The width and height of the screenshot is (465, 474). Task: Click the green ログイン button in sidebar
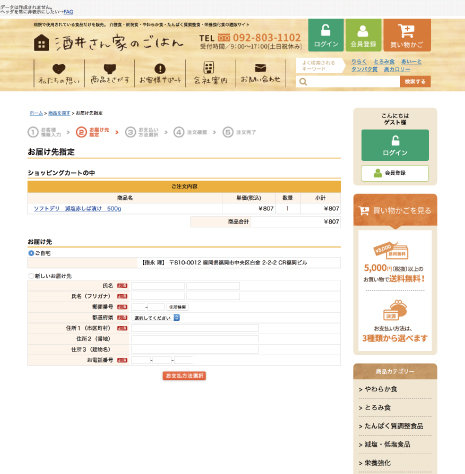click(x=395, y=145)
